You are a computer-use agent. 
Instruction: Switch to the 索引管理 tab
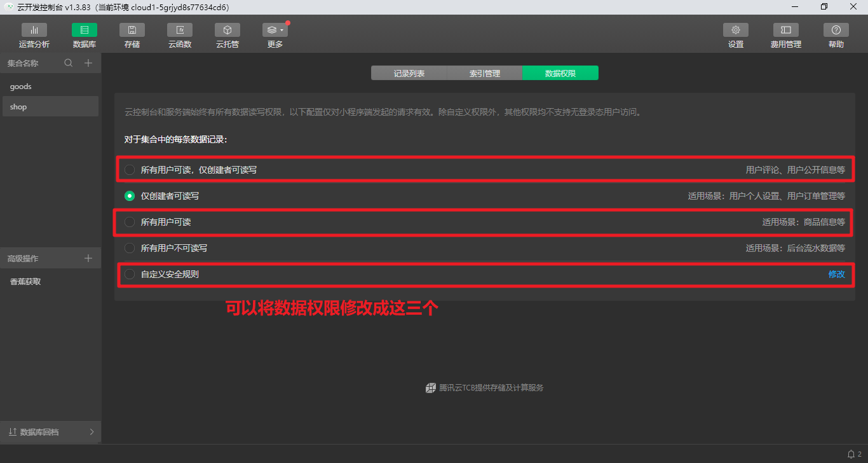[x=484, y=73]
